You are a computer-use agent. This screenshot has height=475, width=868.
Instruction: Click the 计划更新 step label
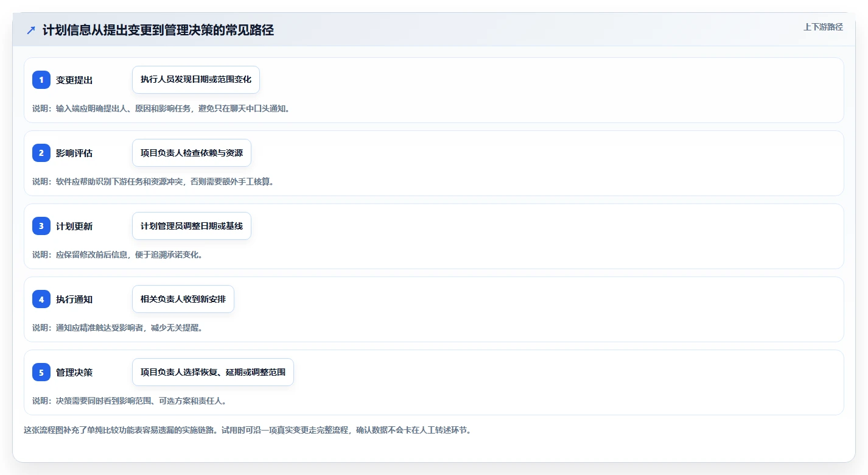click(74, 226)
